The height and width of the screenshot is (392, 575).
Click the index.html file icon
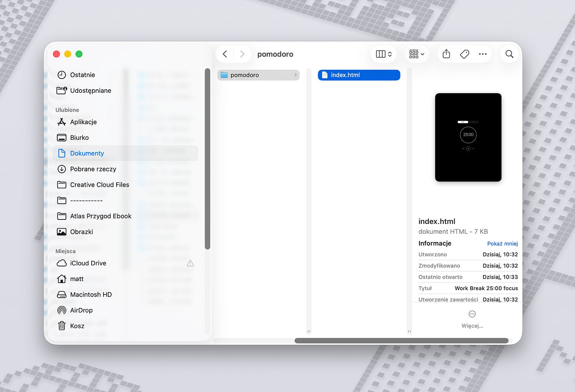tap(325, 75)
